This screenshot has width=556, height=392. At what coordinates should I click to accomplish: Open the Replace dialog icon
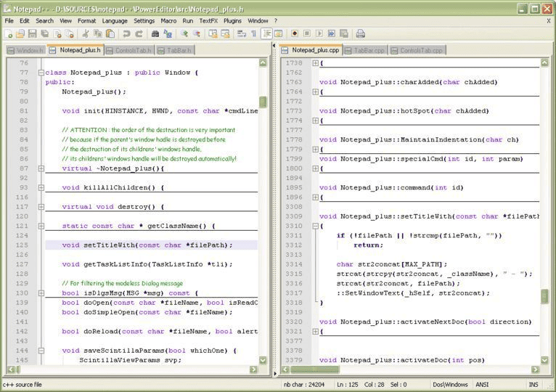(x=168, y=33)
